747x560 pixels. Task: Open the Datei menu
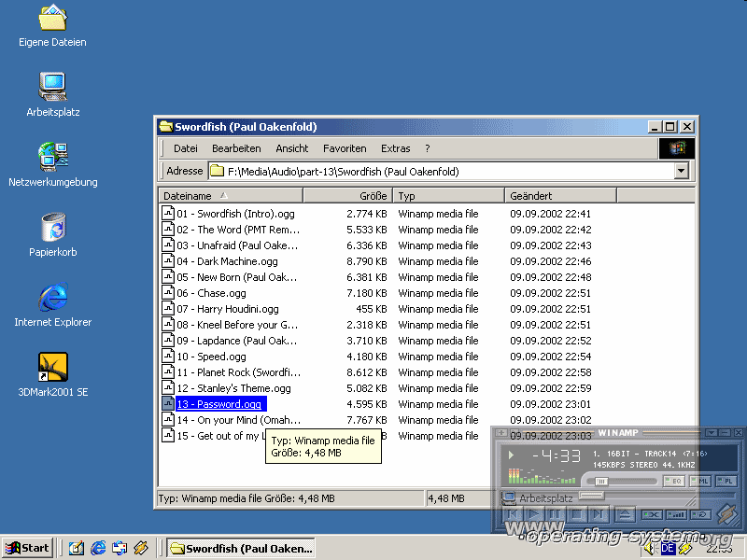pyautogui.click(x=185, y=148)
